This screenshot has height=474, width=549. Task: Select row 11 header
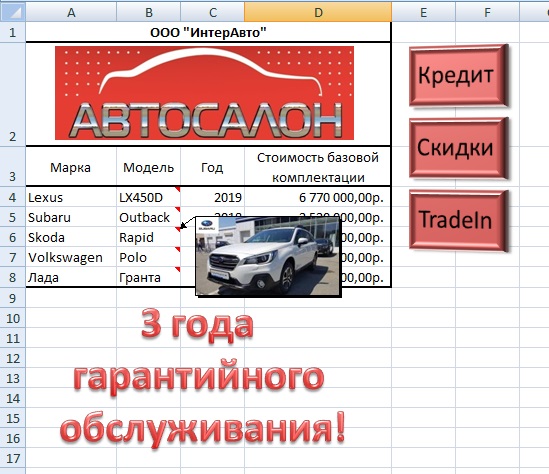[x=13, y=338]
